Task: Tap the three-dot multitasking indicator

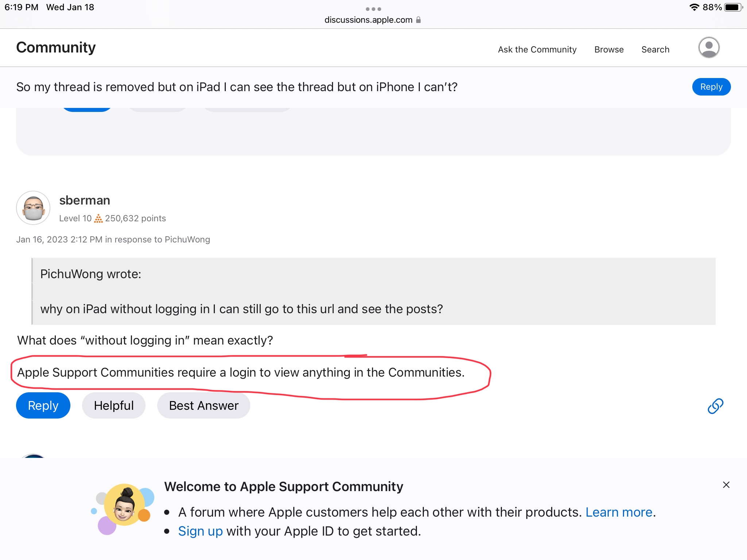Action: pyautogui.click(x=373, y=9)
